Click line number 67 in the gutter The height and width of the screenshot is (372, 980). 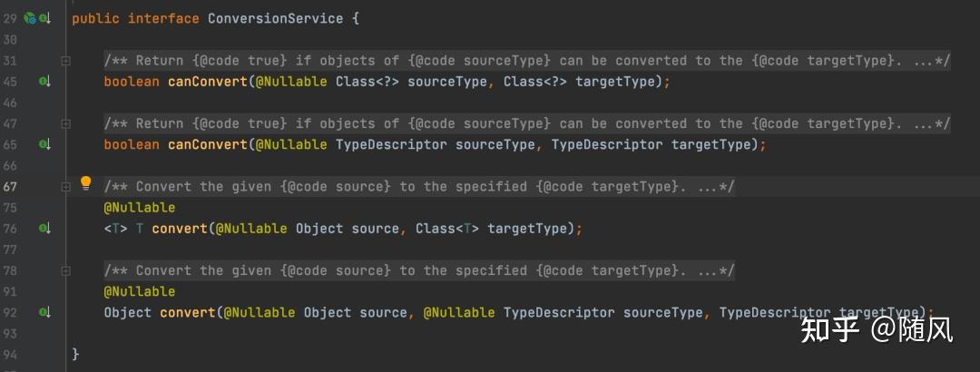(x=11, y=187)
